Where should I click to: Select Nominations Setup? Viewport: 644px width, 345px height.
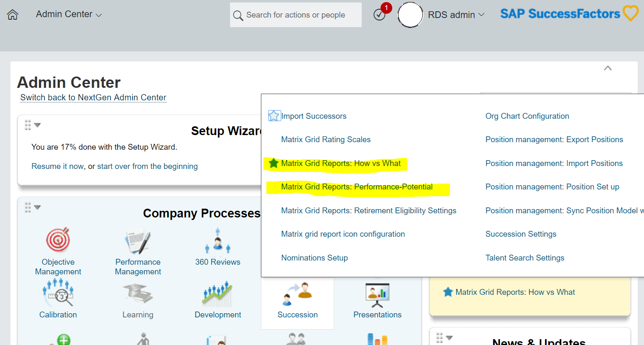click(314, 258)
